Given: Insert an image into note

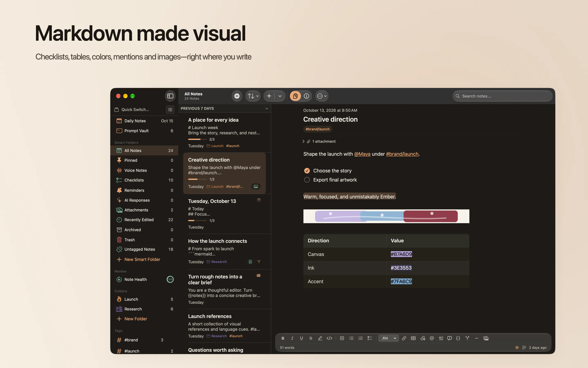Looking at the screenshot, I should pos(486,338).
